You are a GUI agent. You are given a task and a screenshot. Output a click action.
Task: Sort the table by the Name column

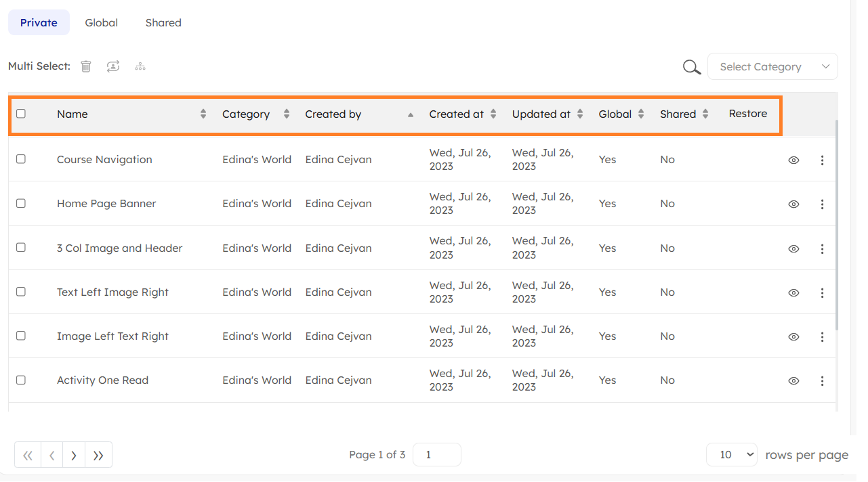pos(73,114)
